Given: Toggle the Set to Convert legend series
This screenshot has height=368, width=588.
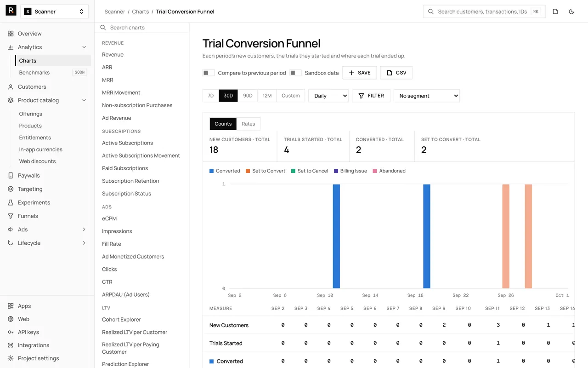Looking at the screenshot, I should [x=266, y=171].
